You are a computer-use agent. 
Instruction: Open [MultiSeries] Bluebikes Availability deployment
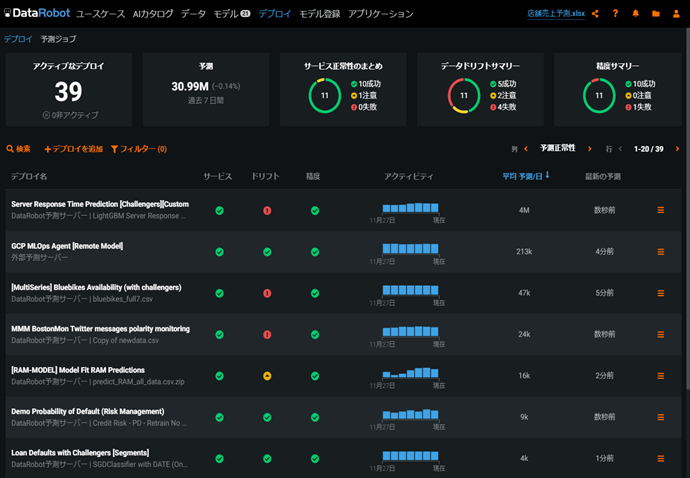coord(96,287)
